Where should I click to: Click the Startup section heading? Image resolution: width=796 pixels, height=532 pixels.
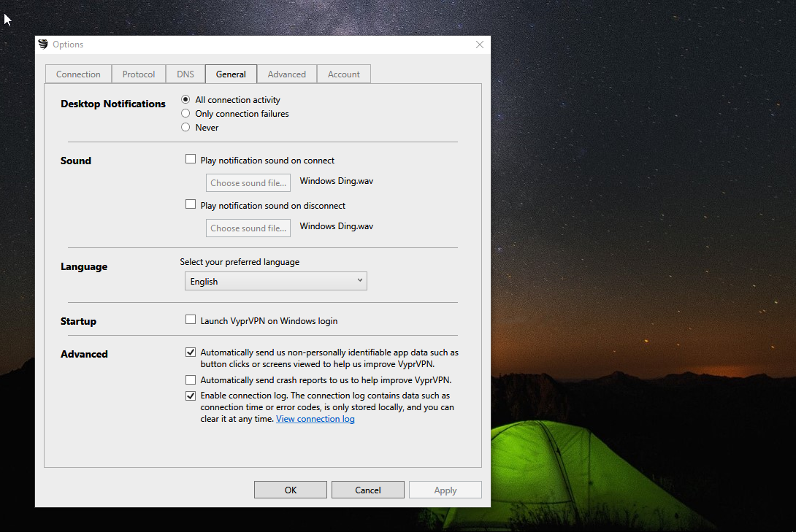coord(78,322)
